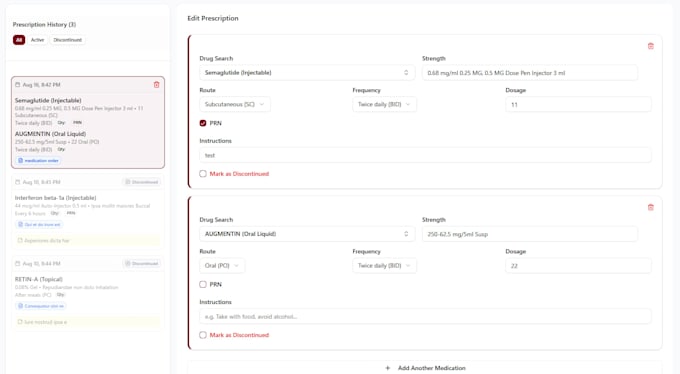
Task: Open the Oral (PO) route dropdown
Action: click(222, 266)
